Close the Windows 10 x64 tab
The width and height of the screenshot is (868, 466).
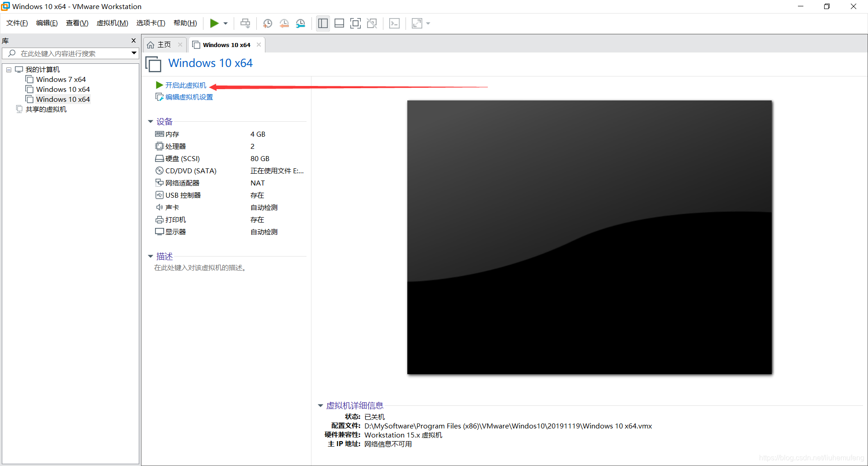(259, 44)
